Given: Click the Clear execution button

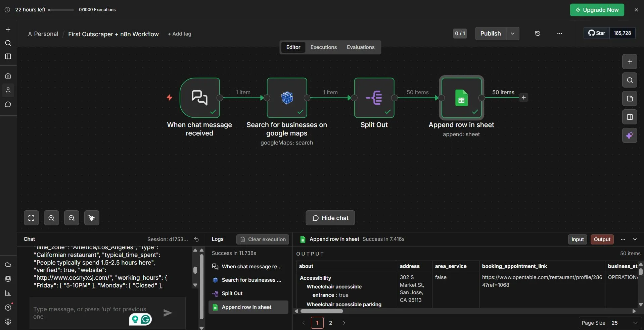Looking at the screenshot, I should tap(263, 239).
